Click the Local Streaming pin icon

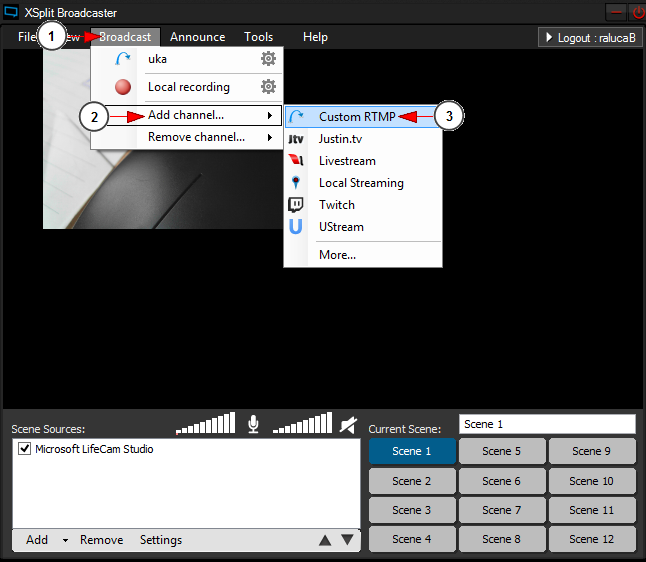[x=295, y=182]
